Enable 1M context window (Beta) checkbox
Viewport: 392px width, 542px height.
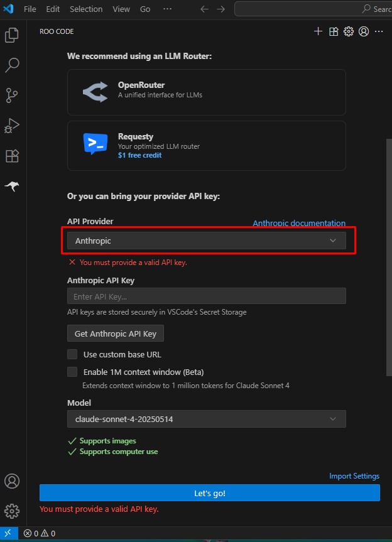coord(72,372)
